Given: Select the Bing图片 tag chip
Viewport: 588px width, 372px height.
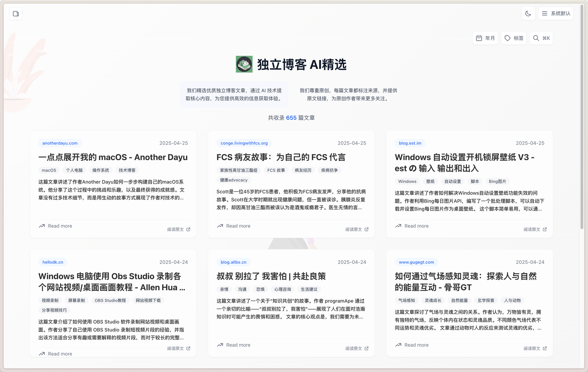Looking at the screenshot, I should coord(497,182).
